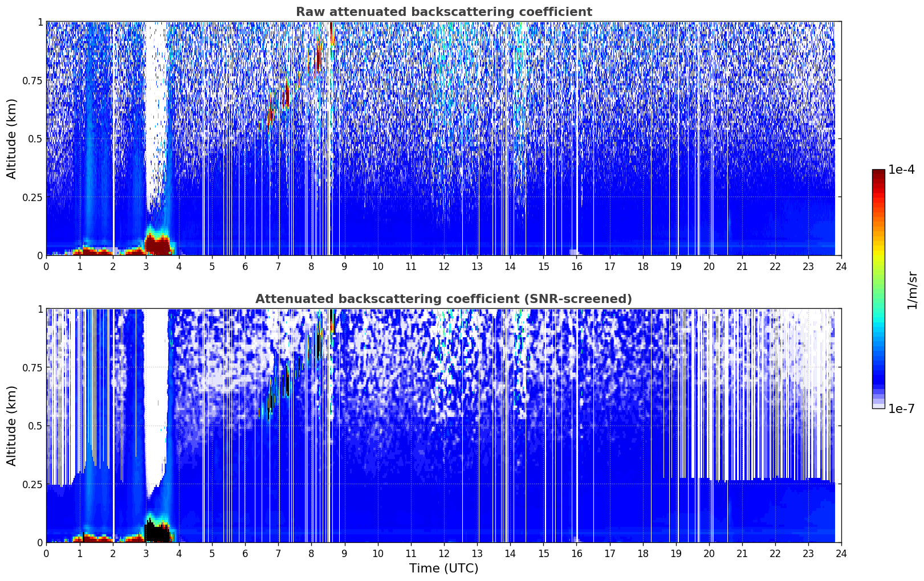
Task: Click the colorbar's '1e-7' minimum label
Action: [901, 408]
